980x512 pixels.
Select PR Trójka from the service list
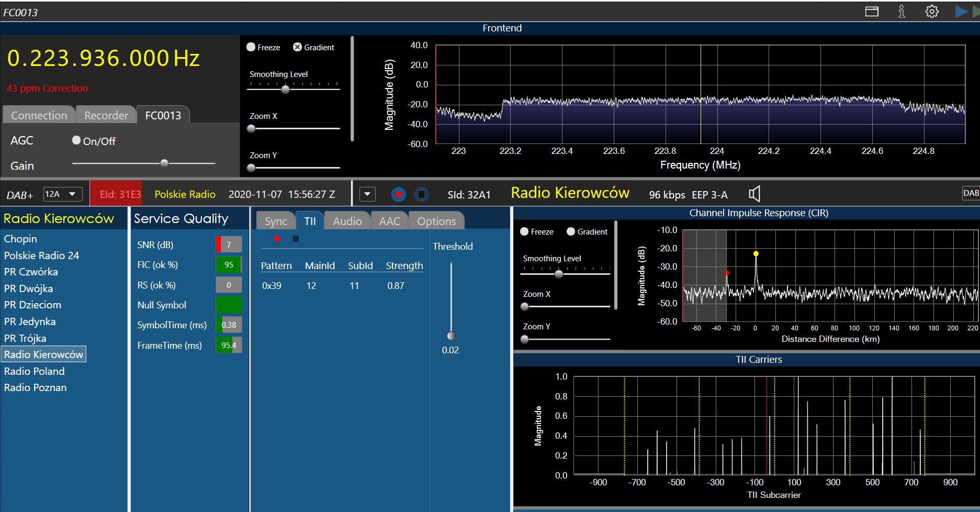pos(25,338)
